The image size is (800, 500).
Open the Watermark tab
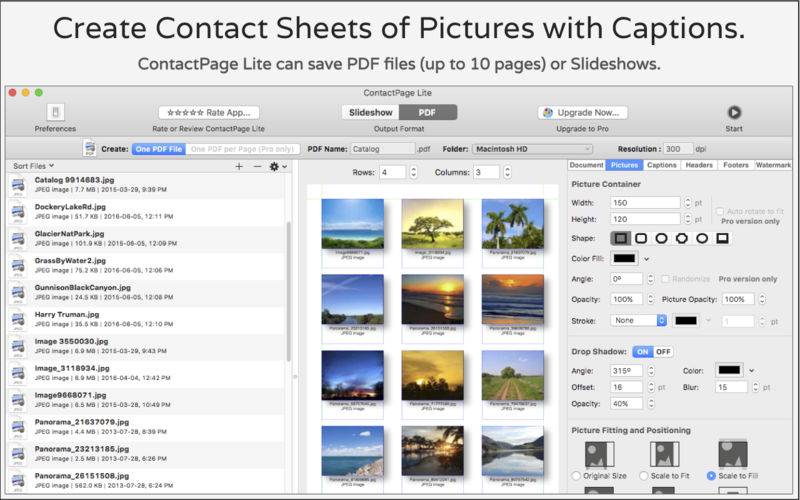click(773, 165)
